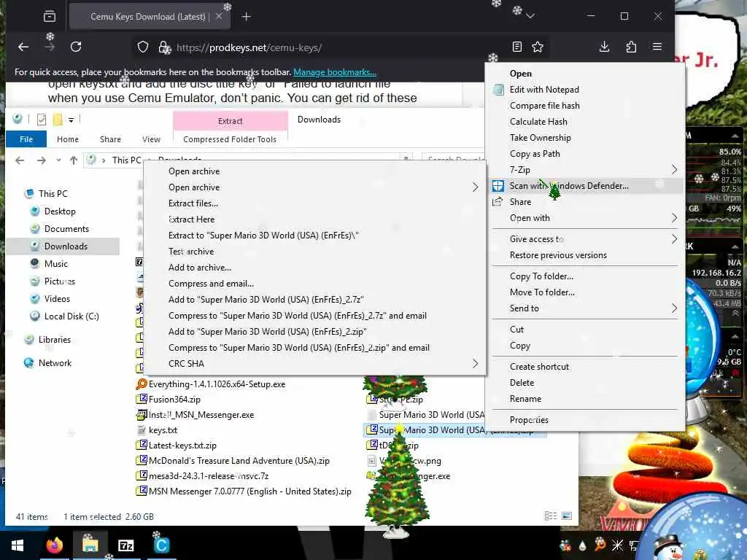Go back in Firefox browser
The height and width of the screenshot is (560, 747).
[23, 47]
